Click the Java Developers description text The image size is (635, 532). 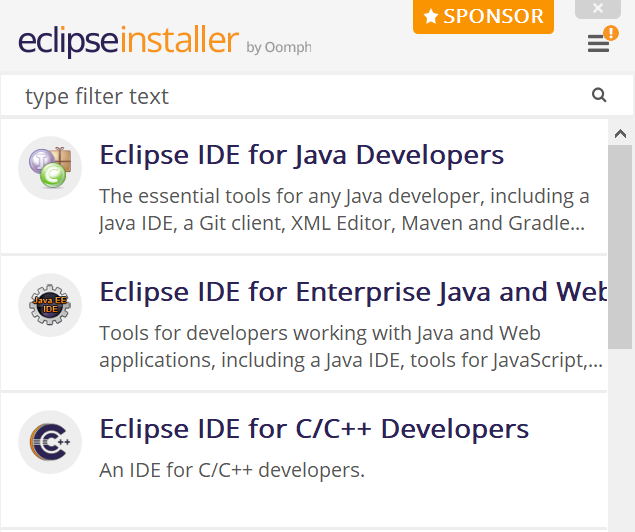tap(344, 210)
